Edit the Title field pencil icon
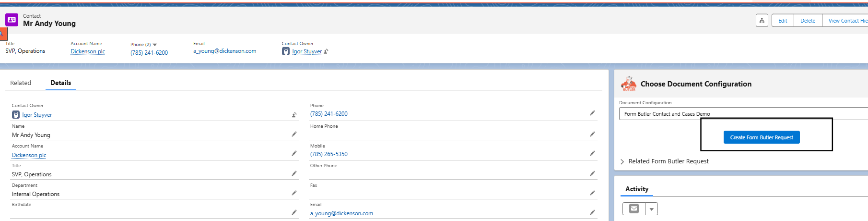This screenshot has width=868, height=221. (294, 173)
